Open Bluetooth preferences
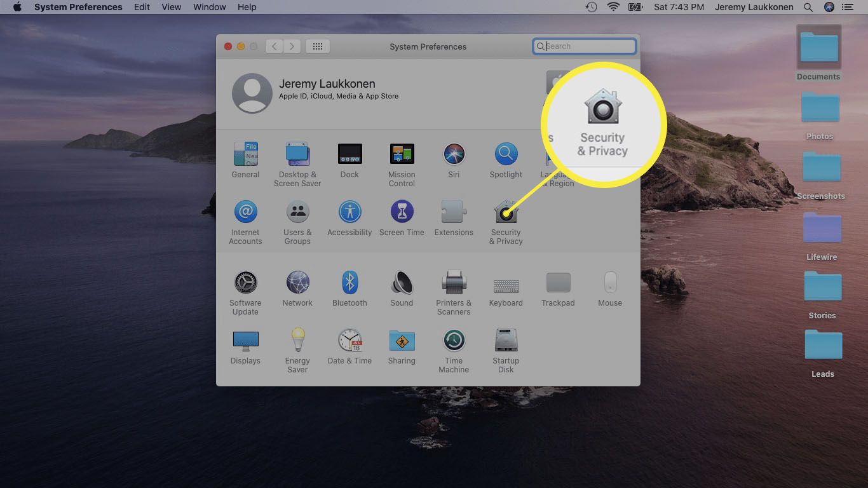Screen dimensions: 868x488 [x=349, y=288]
